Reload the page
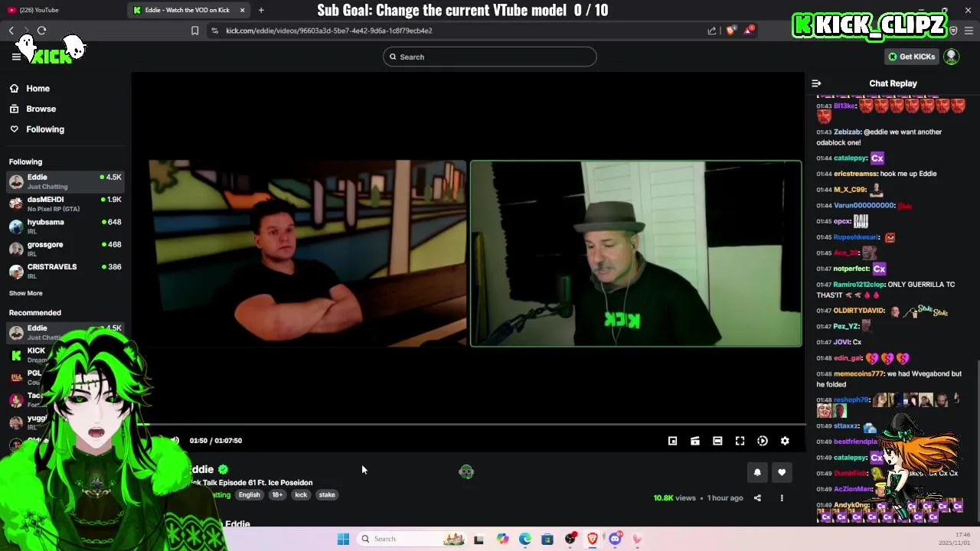The height and width of the screenshot is (551, 980). click(41, 31)
